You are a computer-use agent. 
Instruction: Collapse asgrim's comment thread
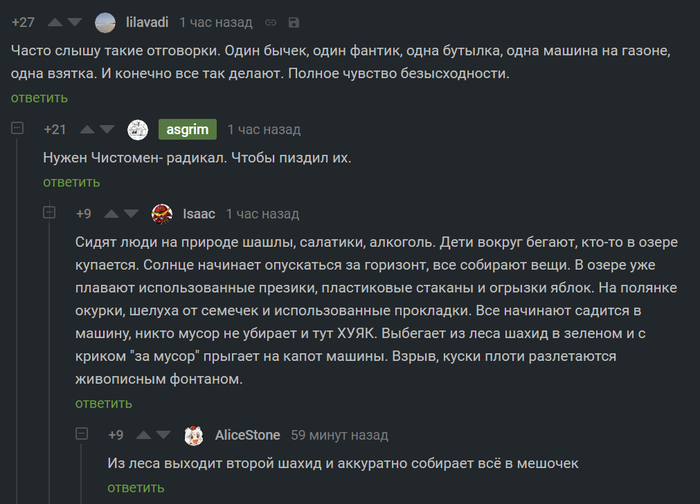click(17, 130)
